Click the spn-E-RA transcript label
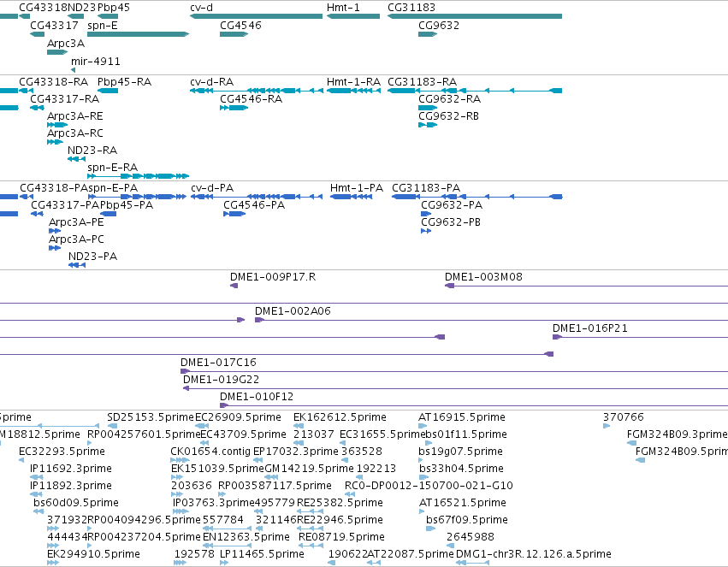Image resolution: width=728 pixels, height=567 pixels. pos(112,168)
